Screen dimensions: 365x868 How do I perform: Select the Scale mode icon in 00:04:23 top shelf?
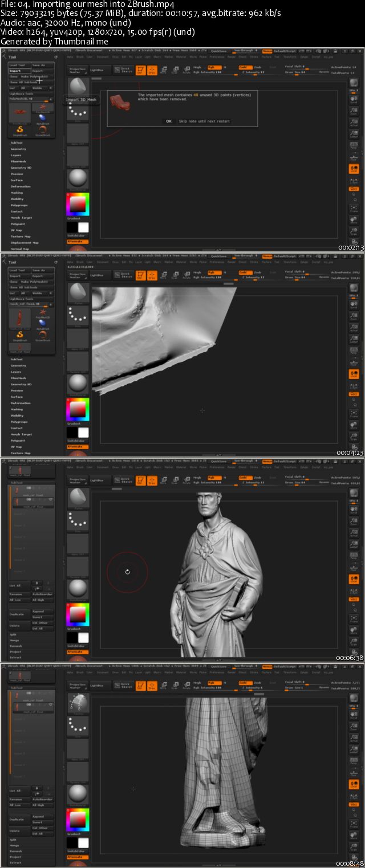(x=175, y=275)
